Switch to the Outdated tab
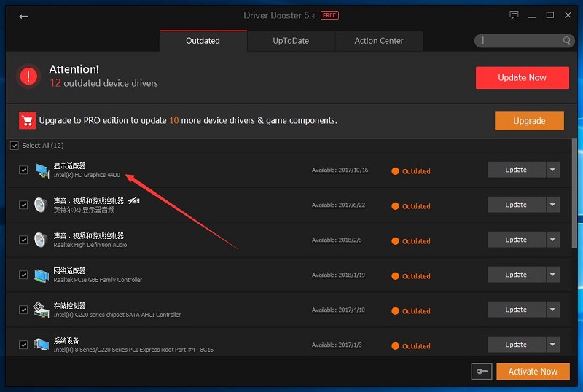This screenshot has width=583, height=392. point(203,41)
